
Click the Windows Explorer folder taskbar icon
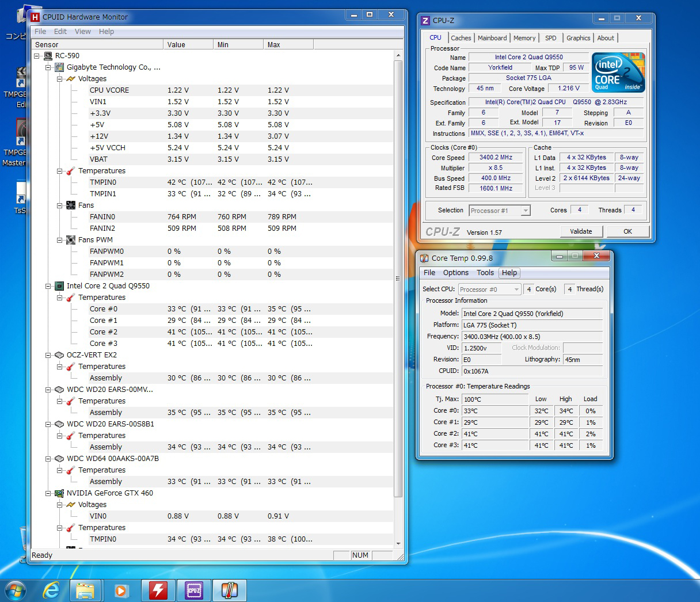(x=85, y=590)
